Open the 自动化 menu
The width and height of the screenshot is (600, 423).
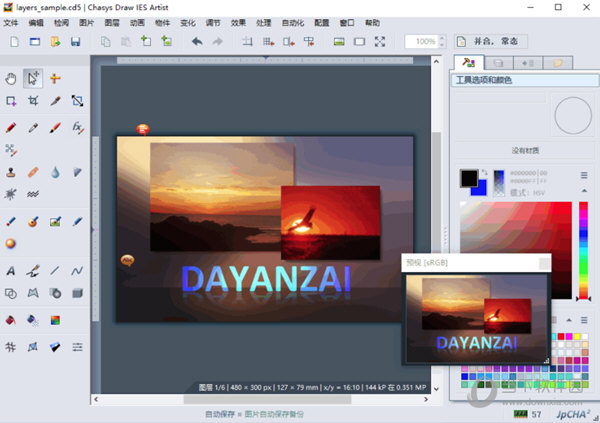point(293,23)
